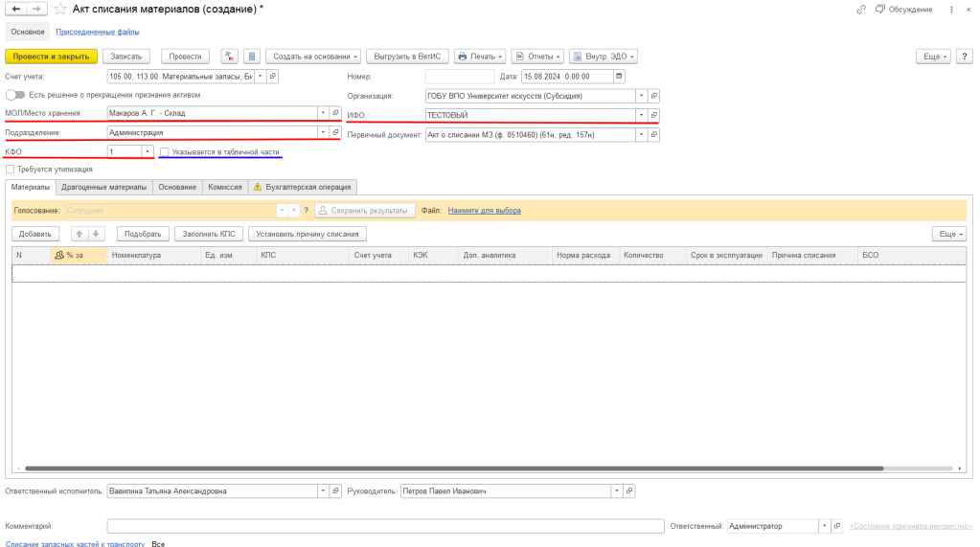Open the Организация record via open icon

pyautogui.click(x=654, y=96)
